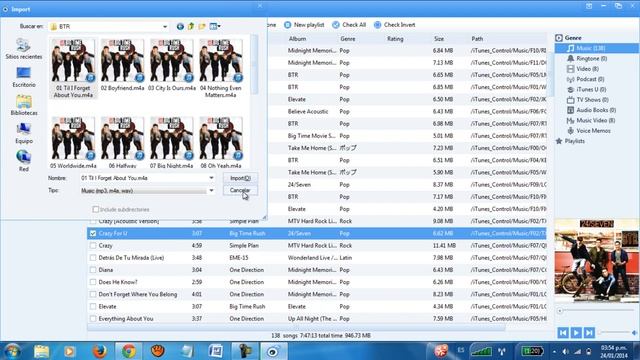Seek using playback progress slider
Viewport: 640px width, 360px height.
[597, 311]
